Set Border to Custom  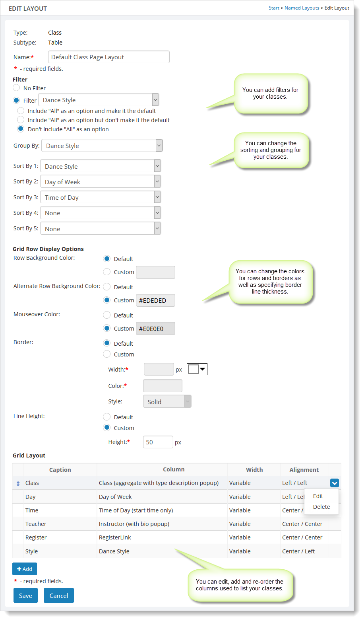pyautogui.click(x=107, y=354)
